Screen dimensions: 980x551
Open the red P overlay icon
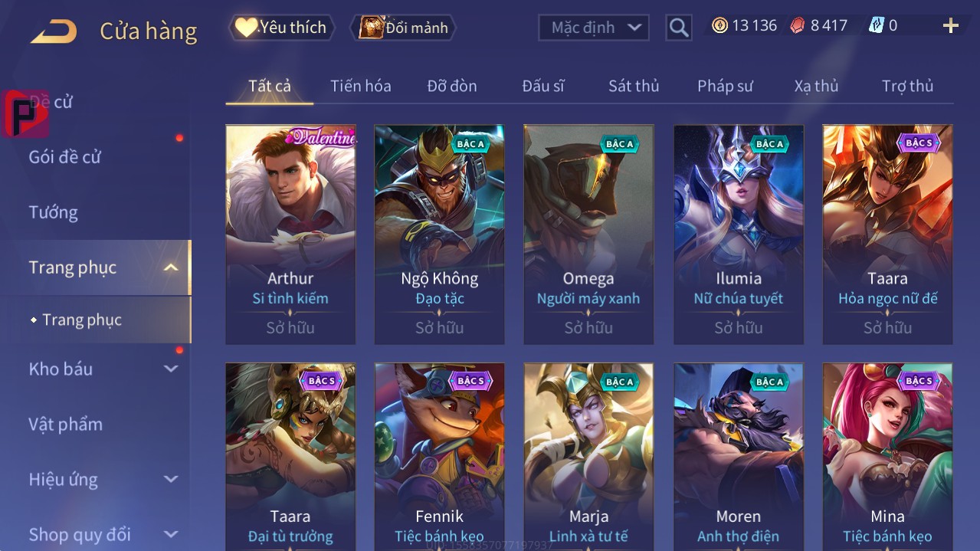[x=25, y=114]
